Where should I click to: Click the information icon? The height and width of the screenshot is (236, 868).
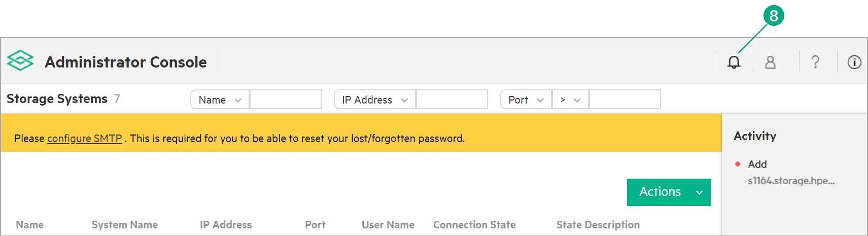(x=854, y=62)
